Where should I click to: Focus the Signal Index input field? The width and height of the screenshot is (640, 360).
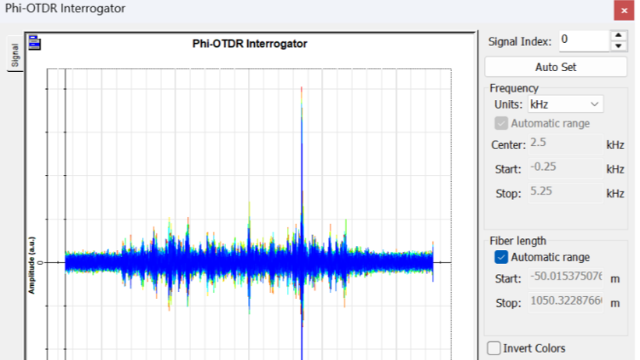584,41
